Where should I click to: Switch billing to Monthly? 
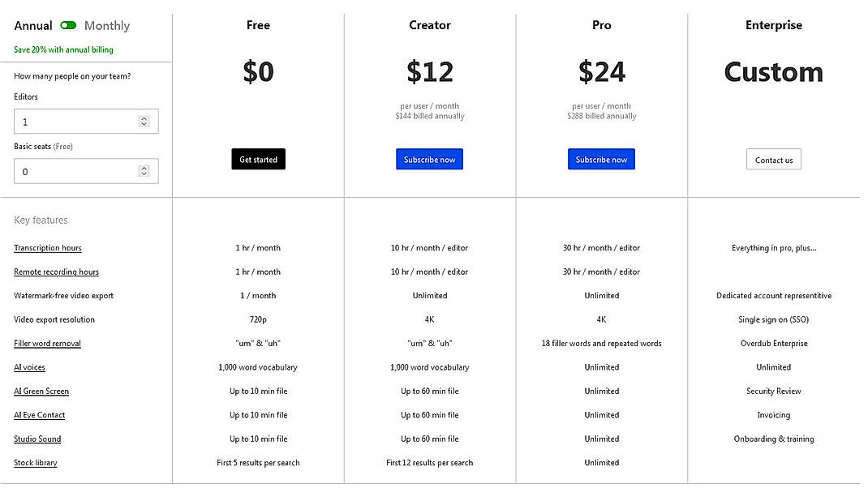point(108,25)
